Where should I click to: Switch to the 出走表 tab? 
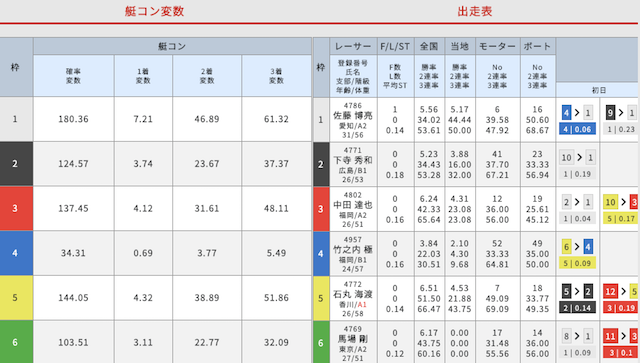click(475, 11)
